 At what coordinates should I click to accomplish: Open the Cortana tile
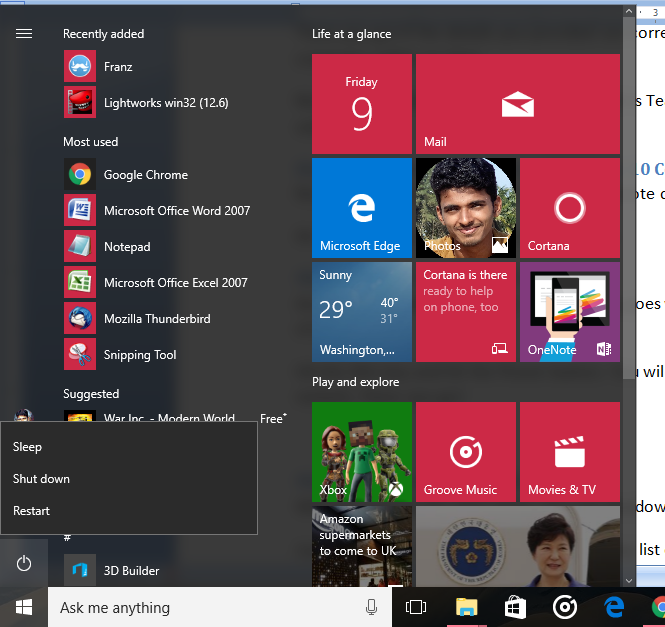(570, 208)
